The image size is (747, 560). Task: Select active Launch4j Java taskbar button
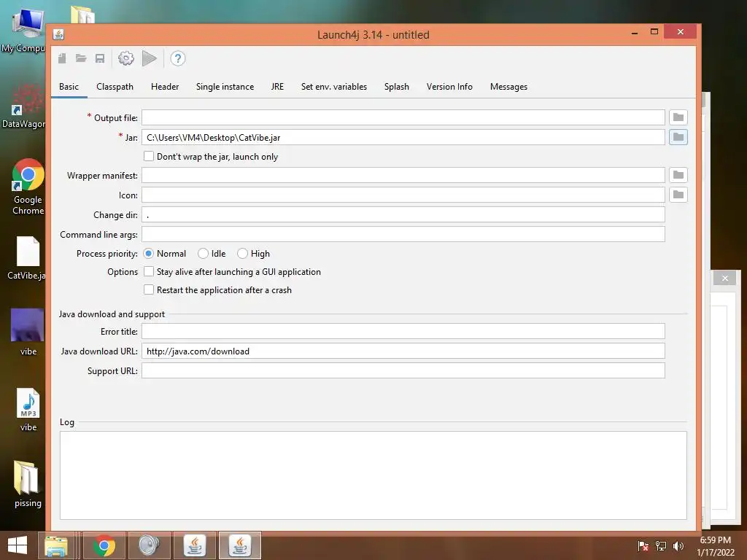click(239, 545)
